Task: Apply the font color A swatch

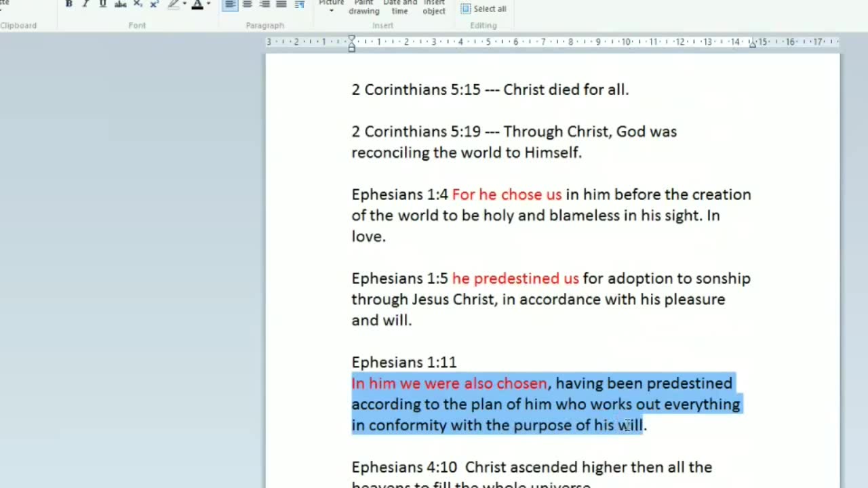Action: (197, 4)
